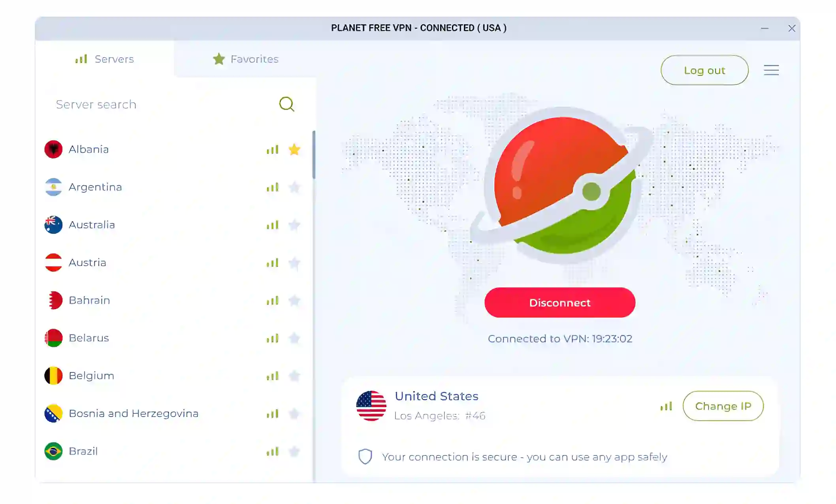Click the signal strength icon for Argentina
836x504 pixels.
click(x=272, y=186)
